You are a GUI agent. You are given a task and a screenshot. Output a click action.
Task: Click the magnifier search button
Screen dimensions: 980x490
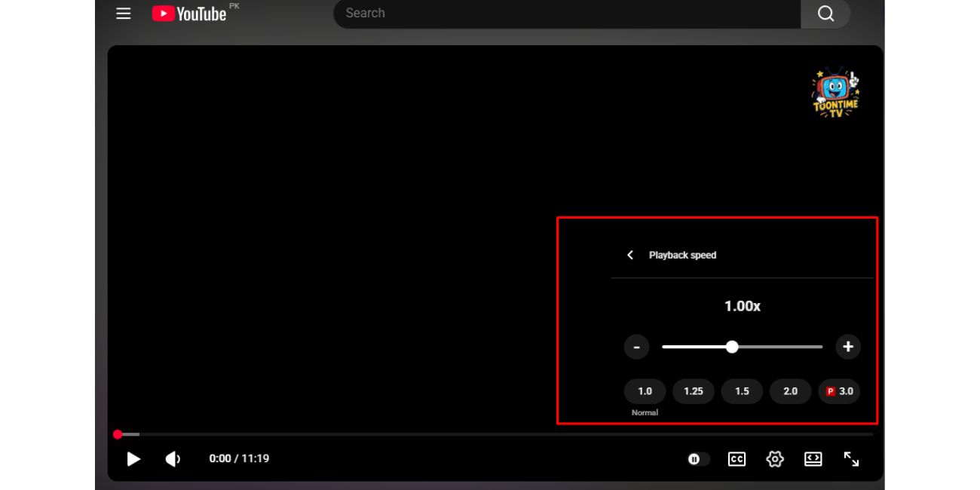point(825,14)
